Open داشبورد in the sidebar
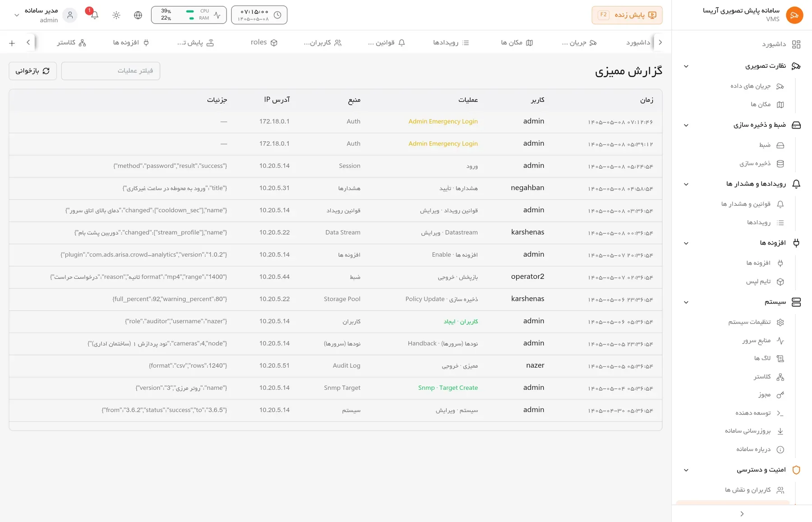 [781, 44]
